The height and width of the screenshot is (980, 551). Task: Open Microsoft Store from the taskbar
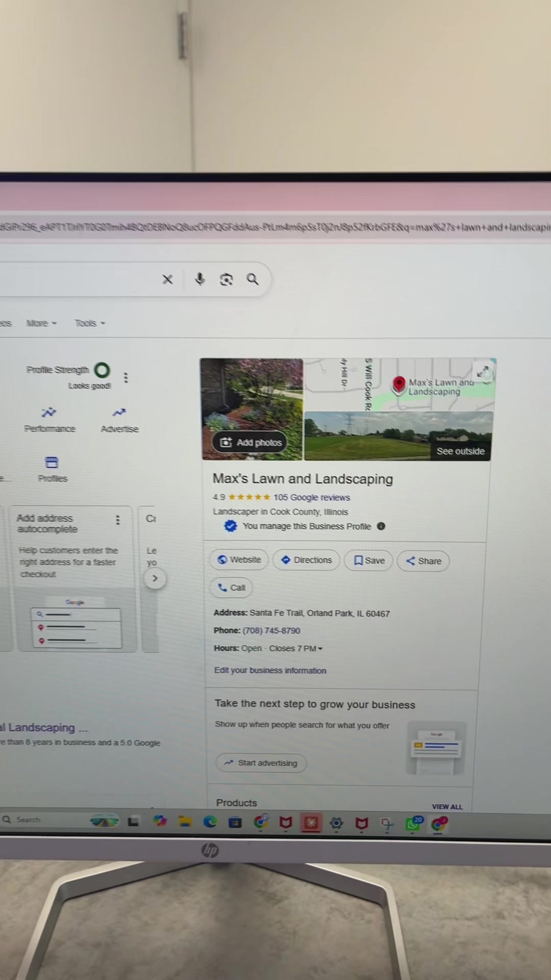click(x=235, y=822)
